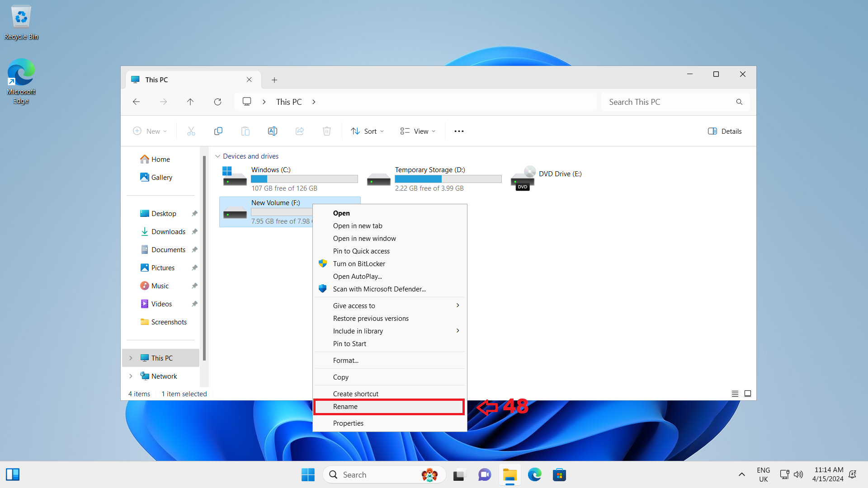Viewport: 868px width, 488px height.
Task: Switch to details list view icon
Action: (735, 394)
